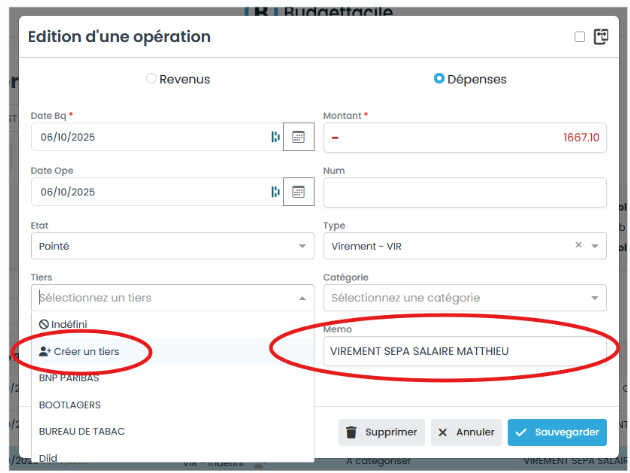Select the Revenus radio button
Screen dimensions: 630x473
click(x=151, y=79)
